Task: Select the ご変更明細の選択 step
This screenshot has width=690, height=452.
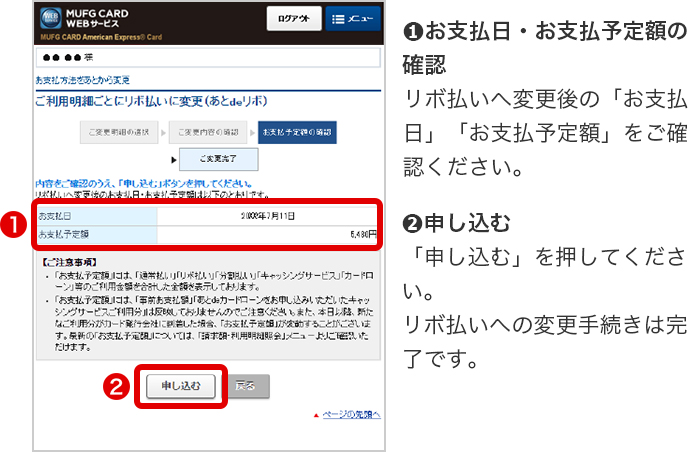Action: [x=119, y=131]
